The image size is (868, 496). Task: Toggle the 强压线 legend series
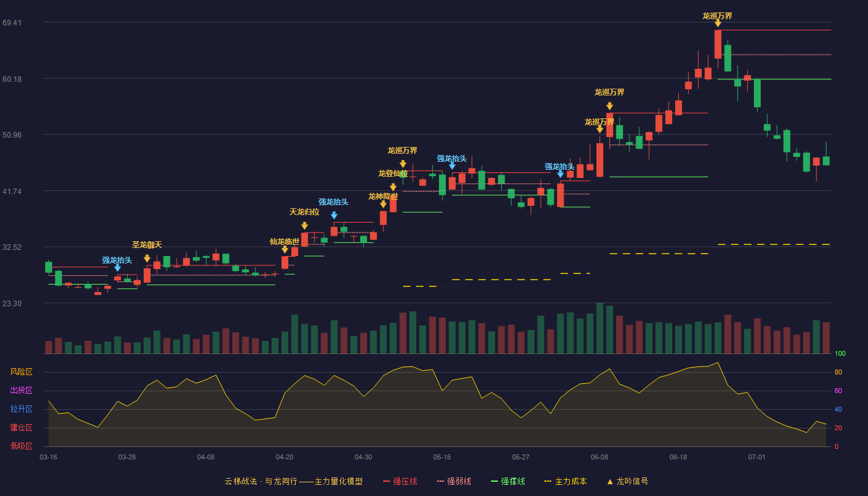coord(400,481)
